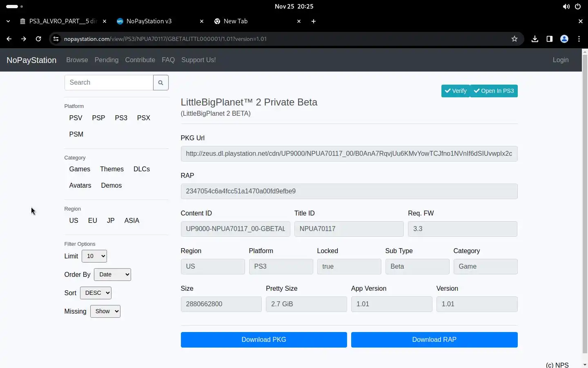The height and width of the screenshot is (368, 588).
Task: Toggle the US region filter
Action: (x=73, y=220)
